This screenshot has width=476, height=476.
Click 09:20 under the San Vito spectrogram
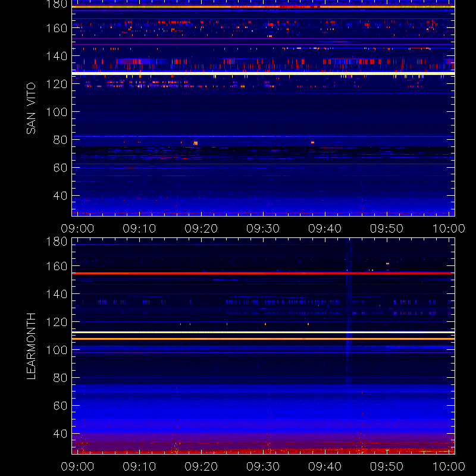click(x=201, y=228)
